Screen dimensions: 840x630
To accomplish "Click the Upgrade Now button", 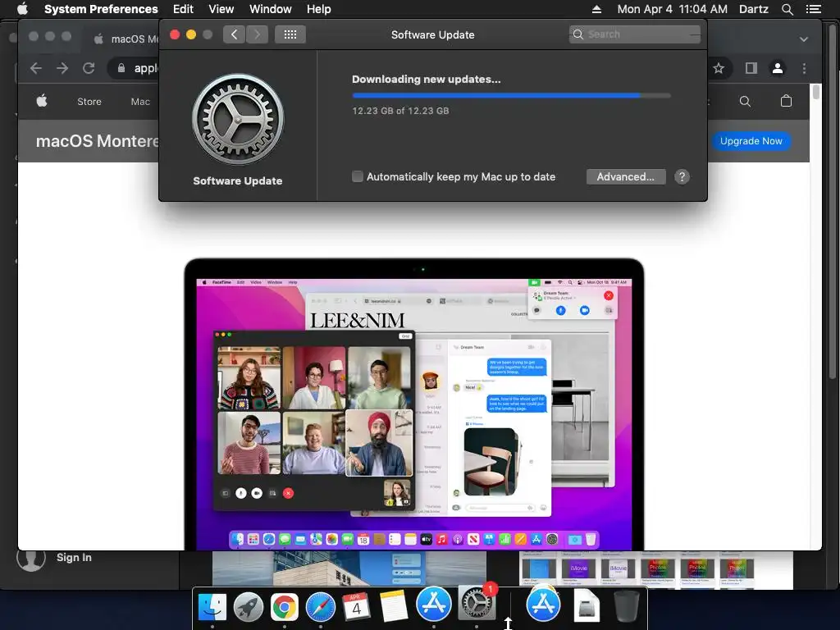I will pyautogui.click(x=751, y=141).
